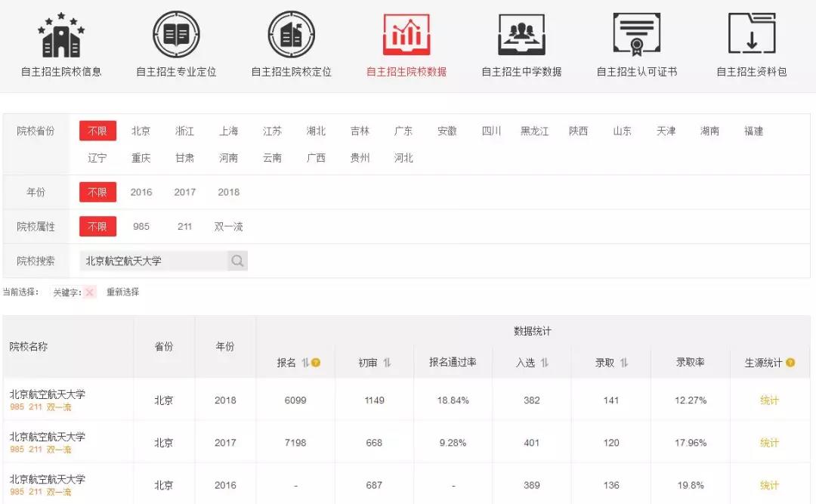Open the 自主招生中学数据 icon

pos(521,35)
